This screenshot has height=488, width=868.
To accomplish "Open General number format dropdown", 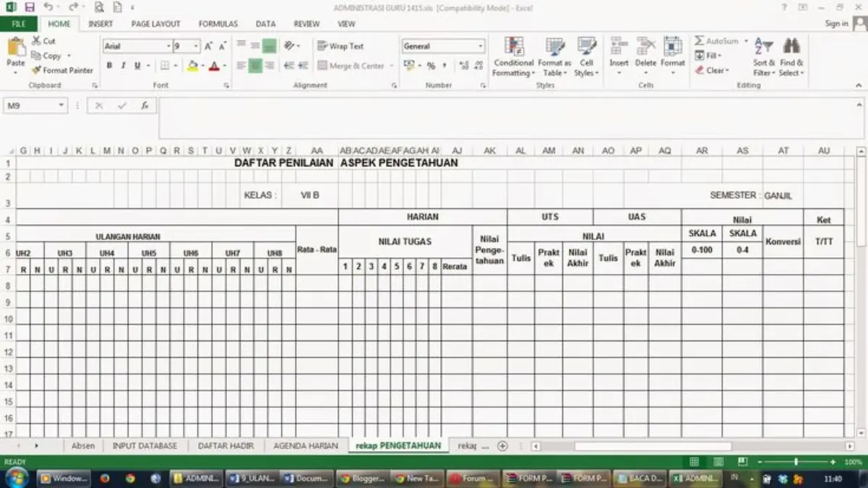I will [x=481, y=46].
